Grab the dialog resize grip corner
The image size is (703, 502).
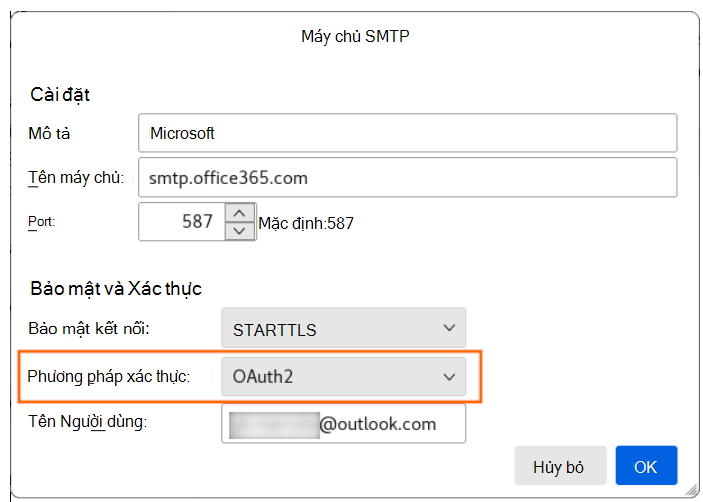point(692,490)
